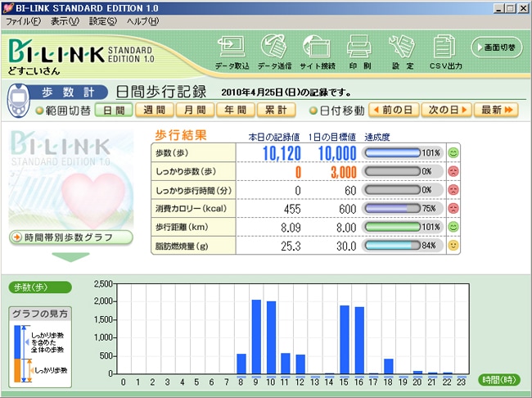
Task: Click the 達成度 column header
Action: (377, 138)
